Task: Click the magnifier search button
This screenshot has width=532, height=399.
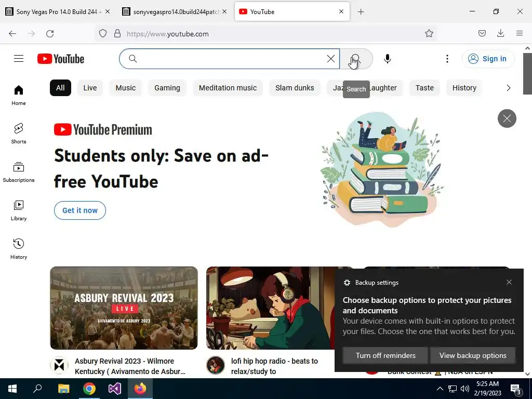Action: [x=356, y=59]
